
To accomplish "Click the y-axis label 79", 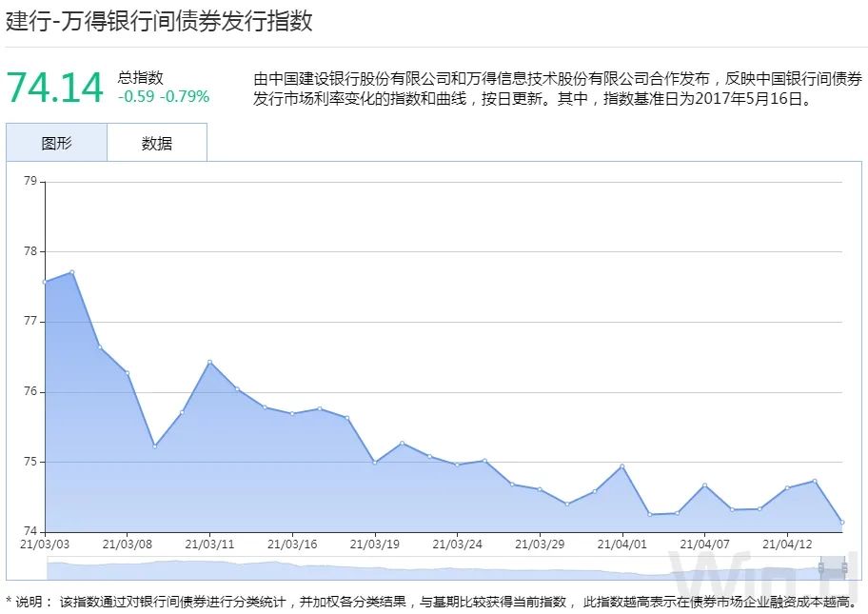I will click(30, 181).
